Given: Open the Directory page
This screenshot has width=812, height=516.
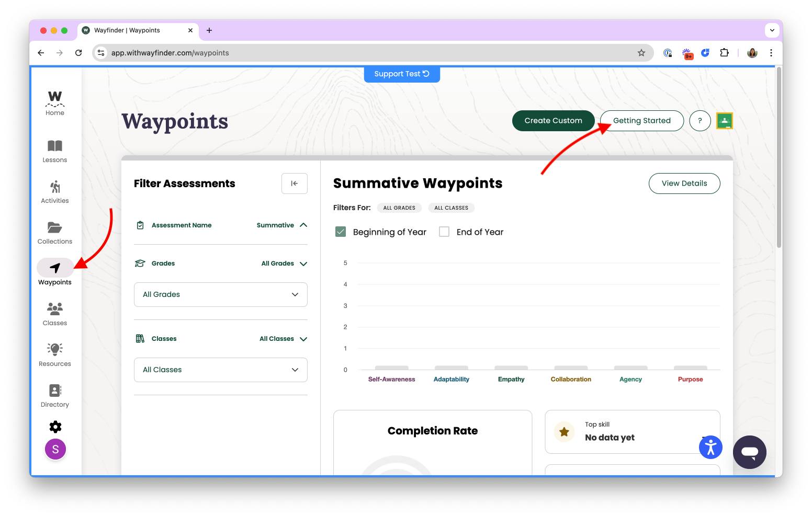Looking at the screenshot, I should (x=54, y=395).
